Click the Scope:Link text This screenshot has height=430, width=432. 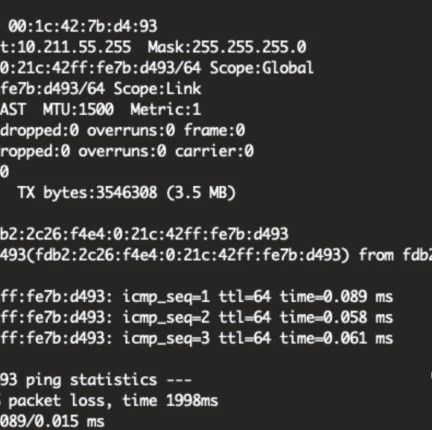(157, 89)
